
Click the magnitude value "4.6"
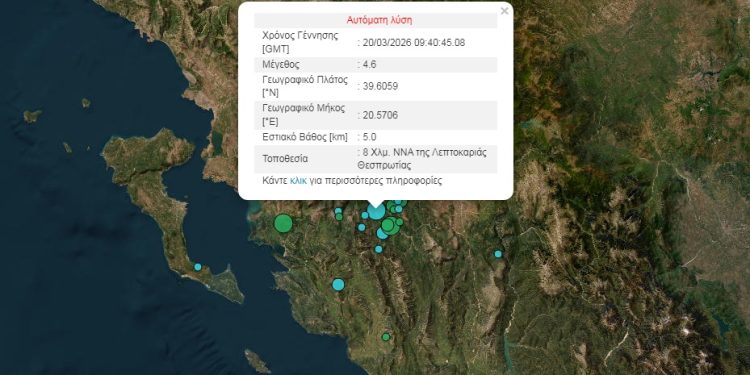(369, 65)
